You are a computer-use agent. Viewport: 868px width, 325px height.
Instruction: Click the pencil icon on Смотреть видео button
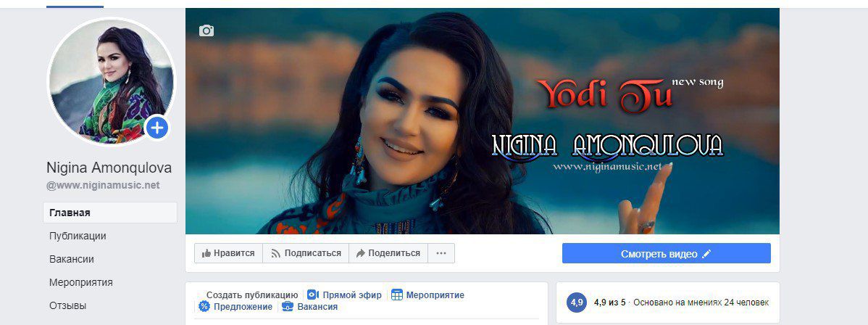coord(706,253)
